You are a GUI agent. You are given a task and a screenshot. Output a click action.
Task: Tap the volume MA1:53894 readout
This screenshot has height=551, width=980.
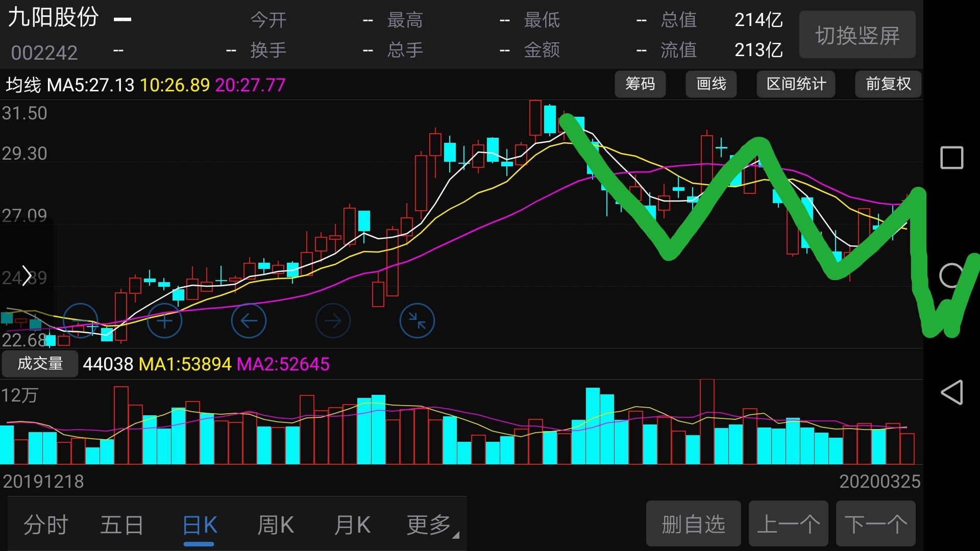(x=185, y=364)
